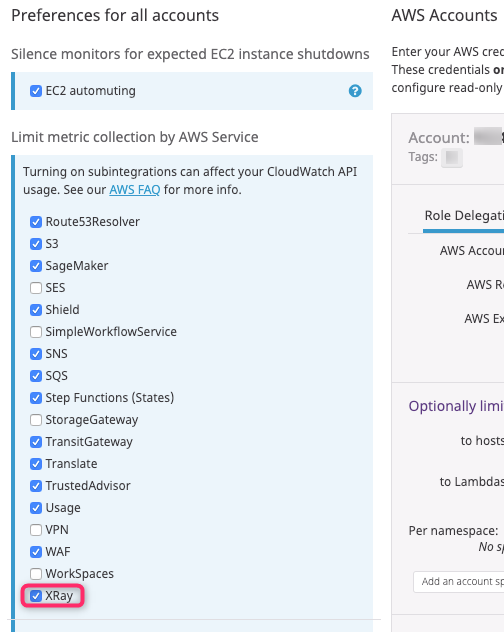Click the 'AWS Accounts' heading
Screen dimensions: 504x632
444,16
